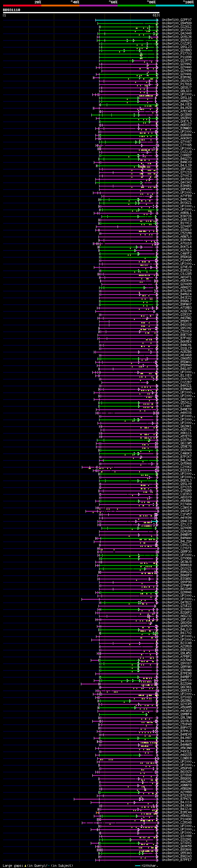The width and height of the screenshot is (197, 868).
Task: Select the UniRef100_Q63WJ8 label
Action: [177, 562]
